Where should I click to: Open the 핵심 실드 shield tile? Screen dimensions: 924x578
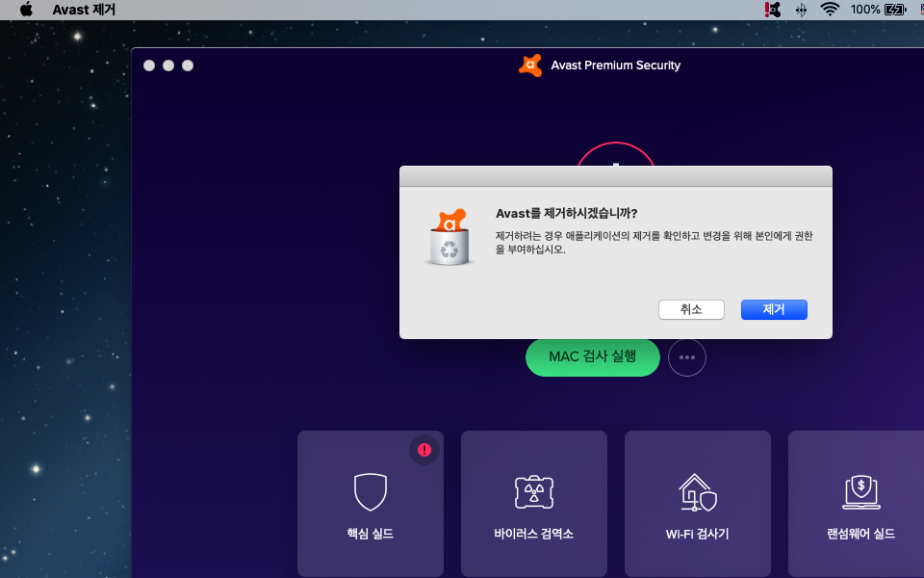pyautogui.click(x=370, y=503)
